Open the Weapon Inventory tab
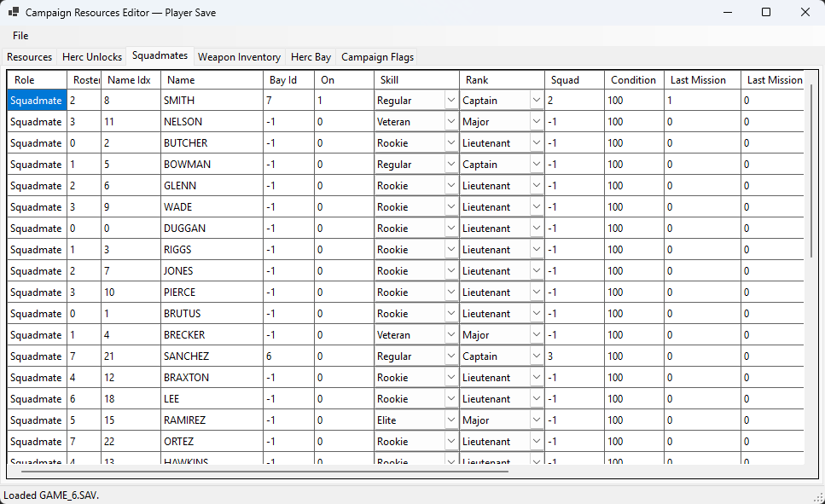This screenshot has height=504, width=825. coord(240,57)
